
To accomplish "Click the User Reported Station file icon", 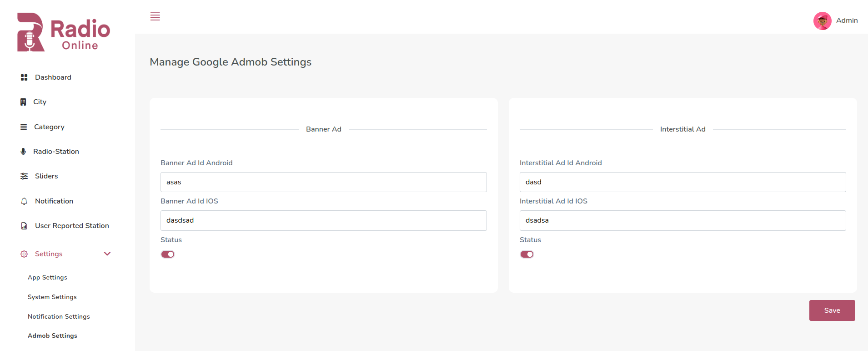I will [x=24, y=226].
